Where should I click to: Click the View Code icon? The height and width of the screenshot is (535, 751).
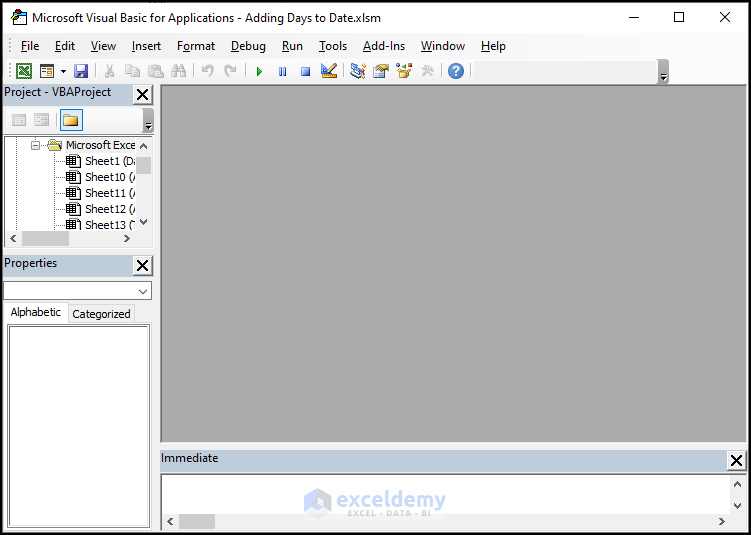point(19,120)
